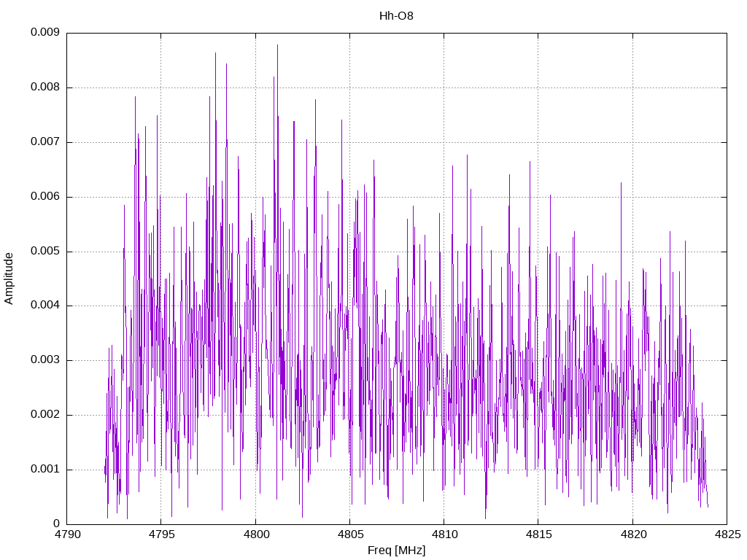Click the tallest spectrum peak near 4801 MHz

(x=277, y=46)
